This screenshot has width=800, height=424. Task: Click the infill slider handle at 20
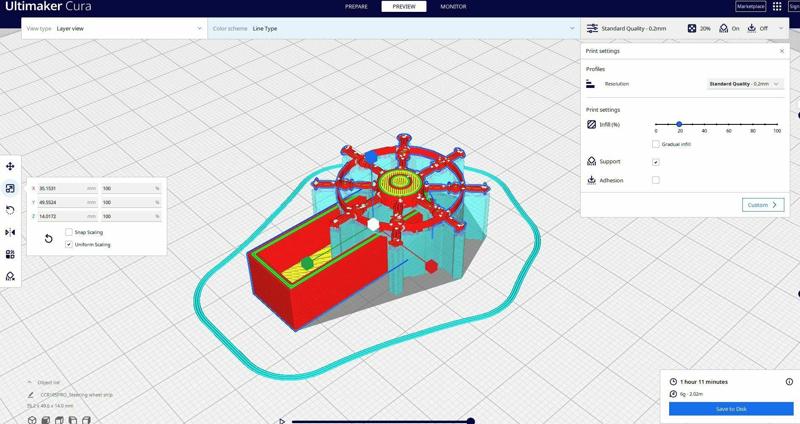(x=679, y=124)
